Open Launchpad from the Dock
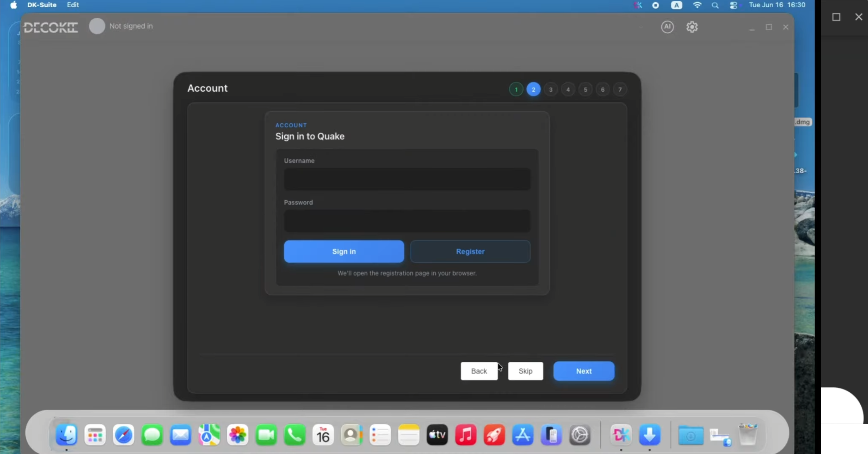This screenshot has width=868, height=454. pyautogui.click(x=95, y=434)
